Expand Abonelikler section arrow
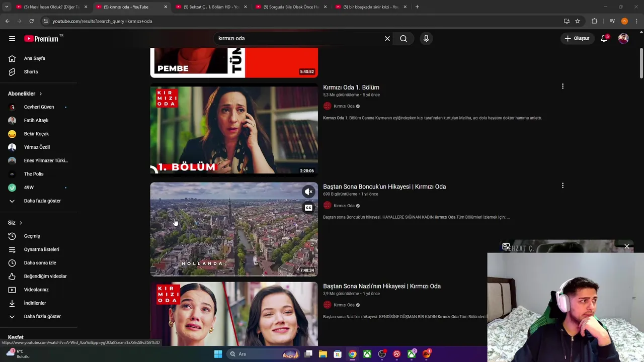Screen dimensions: 644x362 click(x=41, y=94)
